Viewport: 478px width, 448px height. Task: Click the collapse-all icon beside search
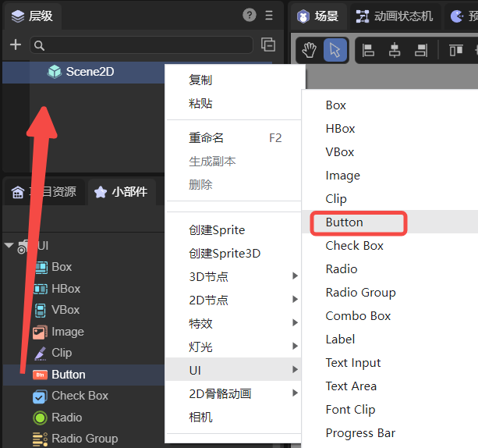[x=268, y=44]
